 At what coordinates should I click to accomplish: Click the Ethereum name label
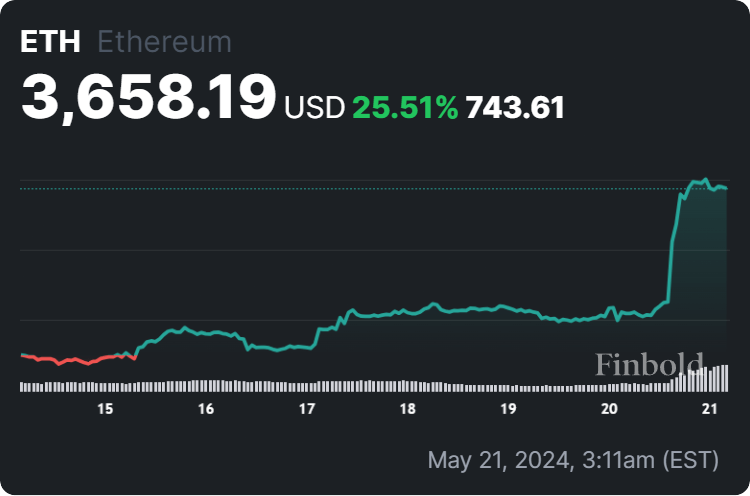164,42
